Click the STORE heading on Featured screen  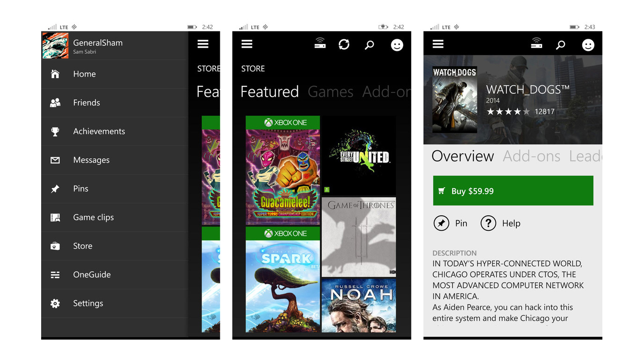click(253, 69)
